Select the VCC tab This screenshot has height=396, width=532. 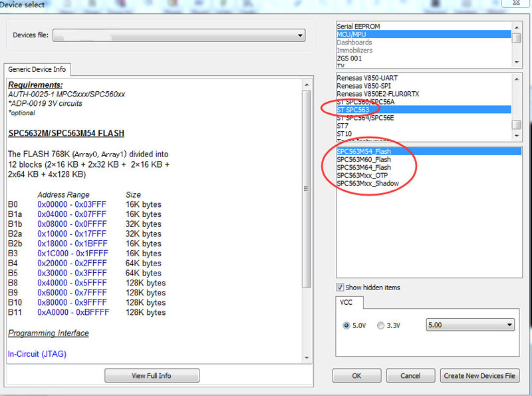pyautogui.click(x=346, y=302)
